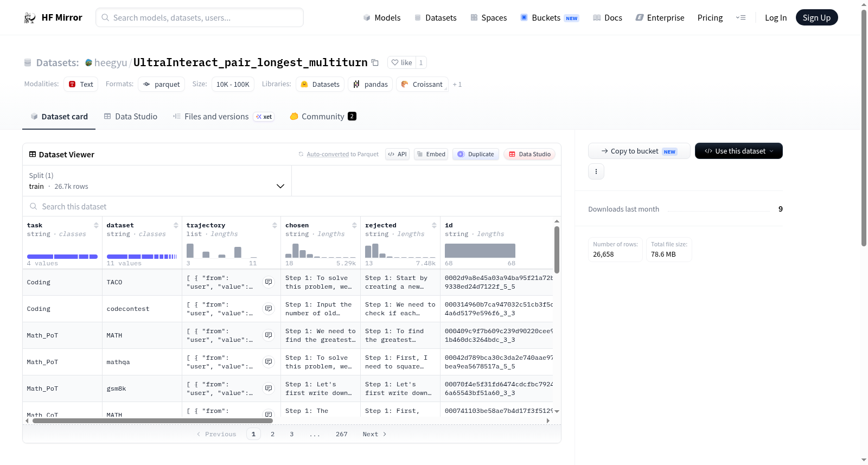Open the Files and versions tab
The image size is (868, 465).
pyautogui.click(x=224, y=117)
